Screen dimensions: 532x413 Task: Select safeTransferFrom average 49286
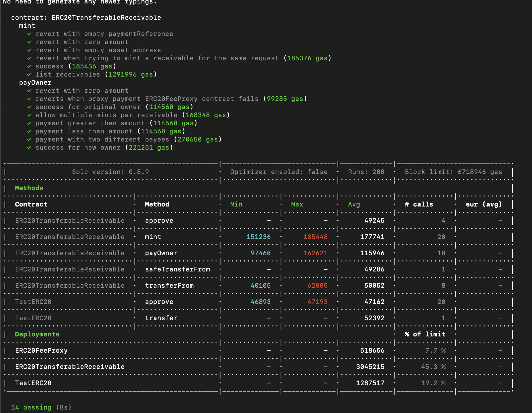(374, 269)
